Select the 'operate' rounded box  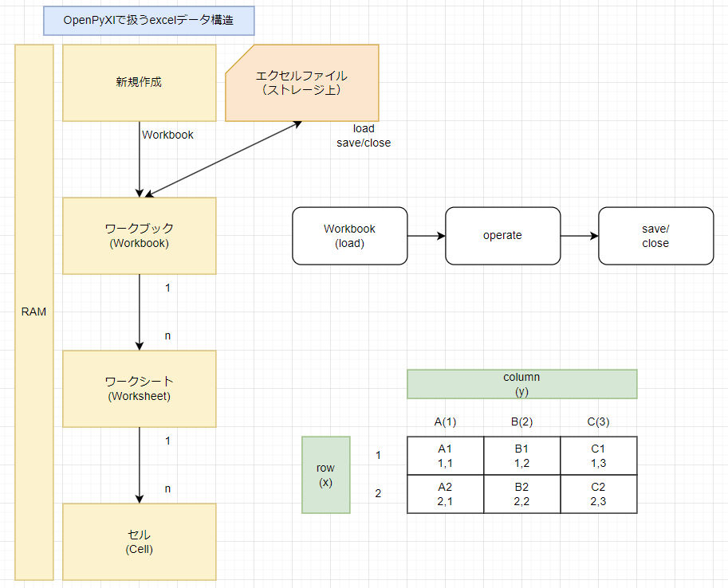coord(503,236)
